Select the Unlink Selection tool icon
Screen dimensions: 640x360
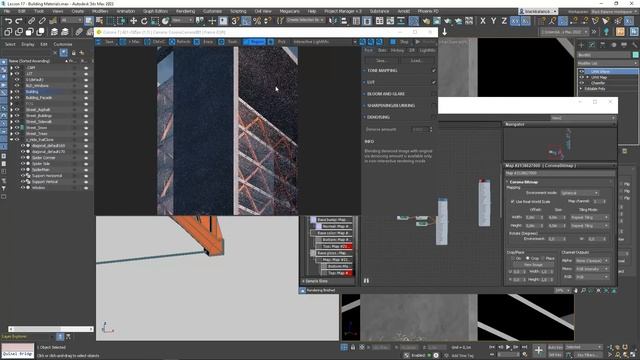(x=42, y=21)
